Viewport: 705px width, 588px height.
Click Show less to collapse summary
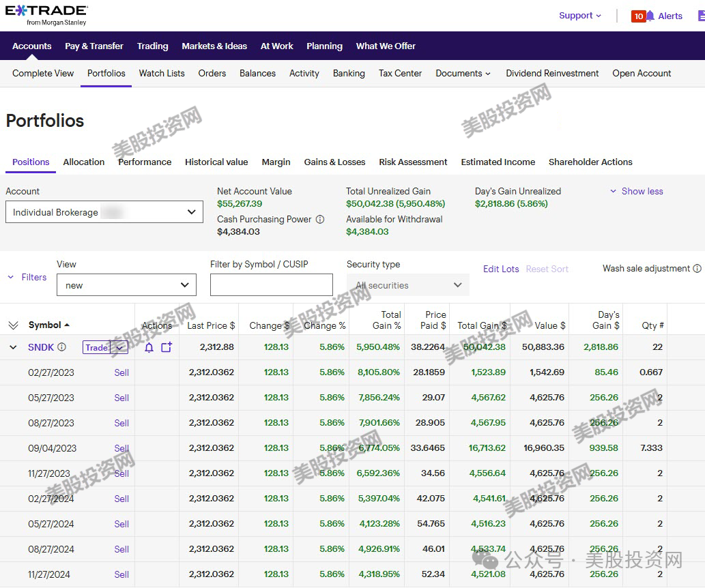pos(637,191)
